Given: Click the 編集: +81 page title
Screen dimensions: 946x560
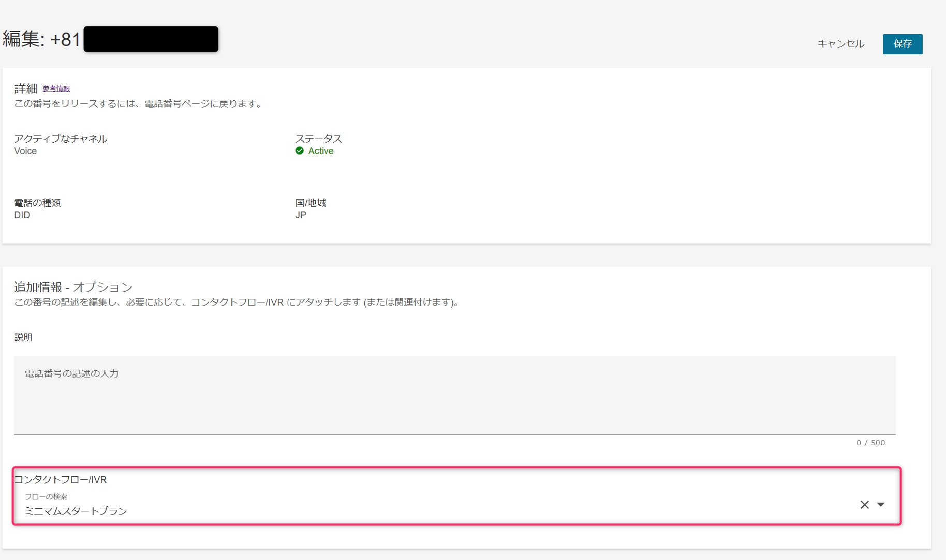Looking at the screenshot, I should (x=42, y=39).
